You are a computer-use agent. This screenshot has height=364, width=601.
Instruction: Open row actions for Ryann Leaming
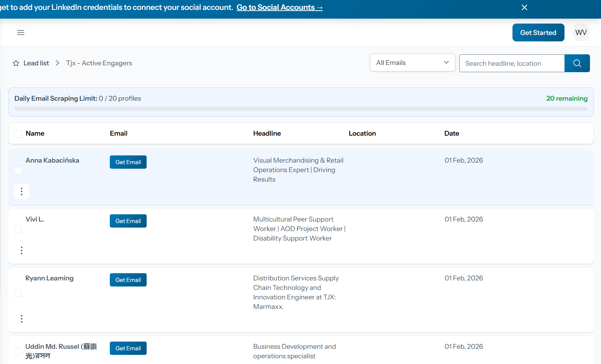22,319
